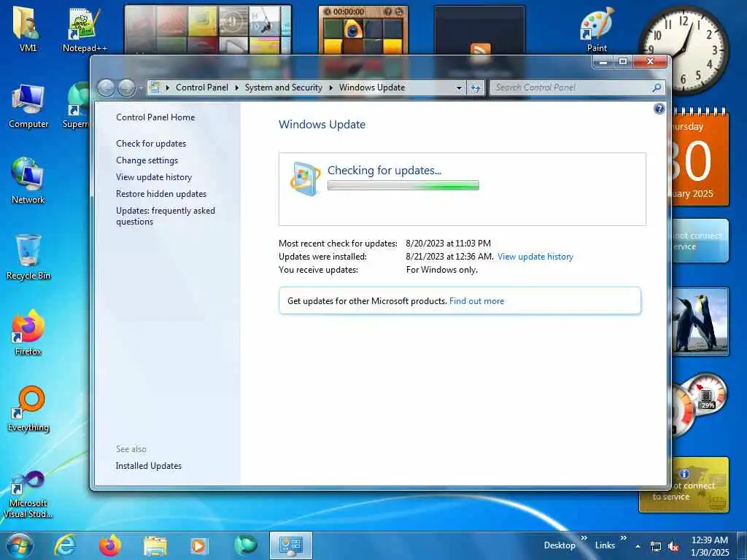
Task: Click the search magnifier in Control Panel
Action: tap(657, 87)
